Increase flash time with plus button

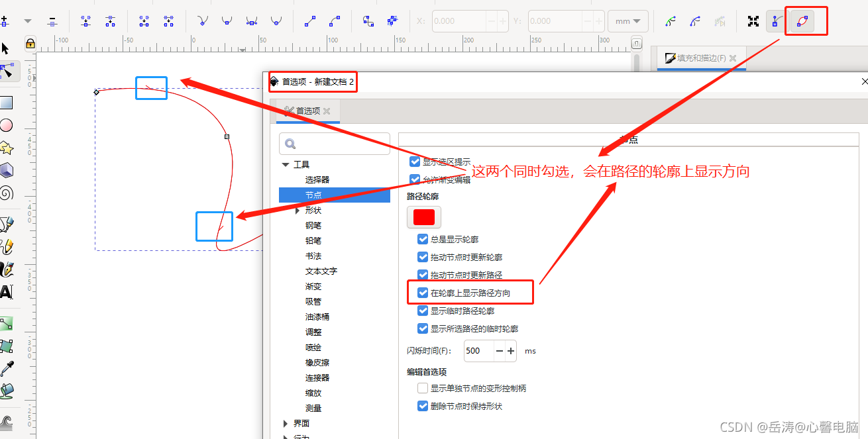tap(511, 351)
